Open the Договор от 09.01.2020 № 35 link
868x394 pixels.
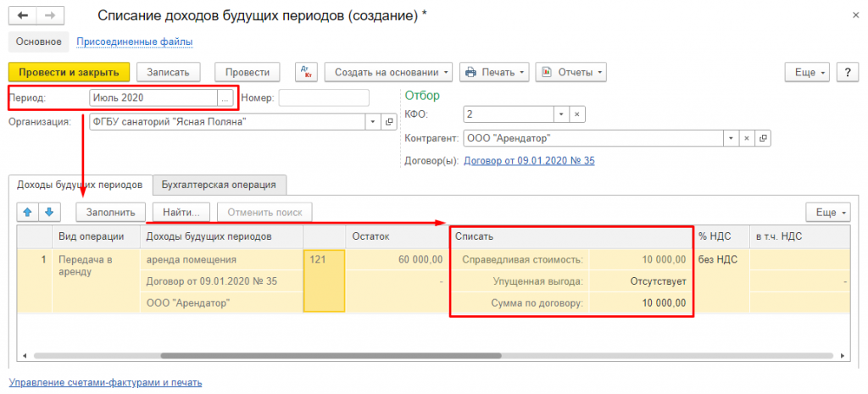[x=529, y=160]
